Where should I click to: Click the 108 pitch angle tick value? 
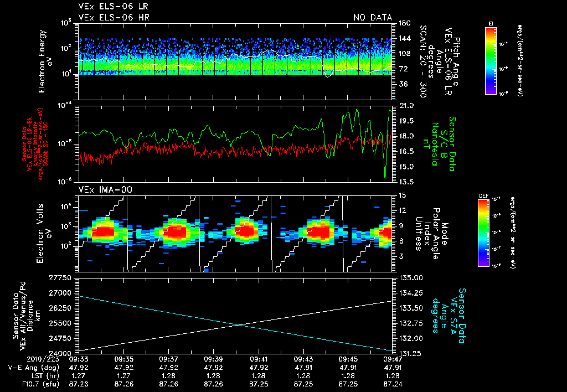click(405, 54)
